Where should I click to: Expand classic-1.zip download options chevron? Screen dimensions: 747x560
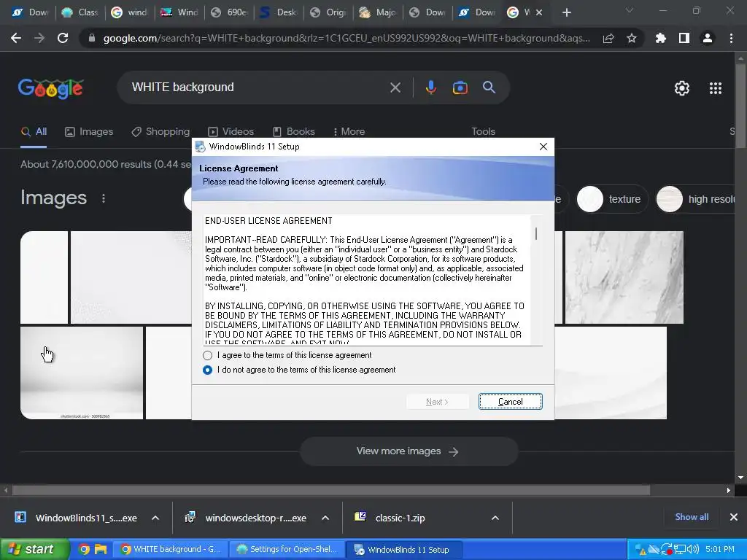point(495,518)
